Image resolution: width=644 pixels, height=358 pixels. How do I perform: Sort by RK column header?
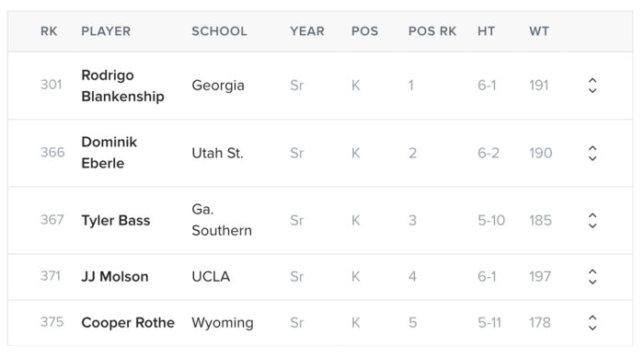(x=49, y=31)
